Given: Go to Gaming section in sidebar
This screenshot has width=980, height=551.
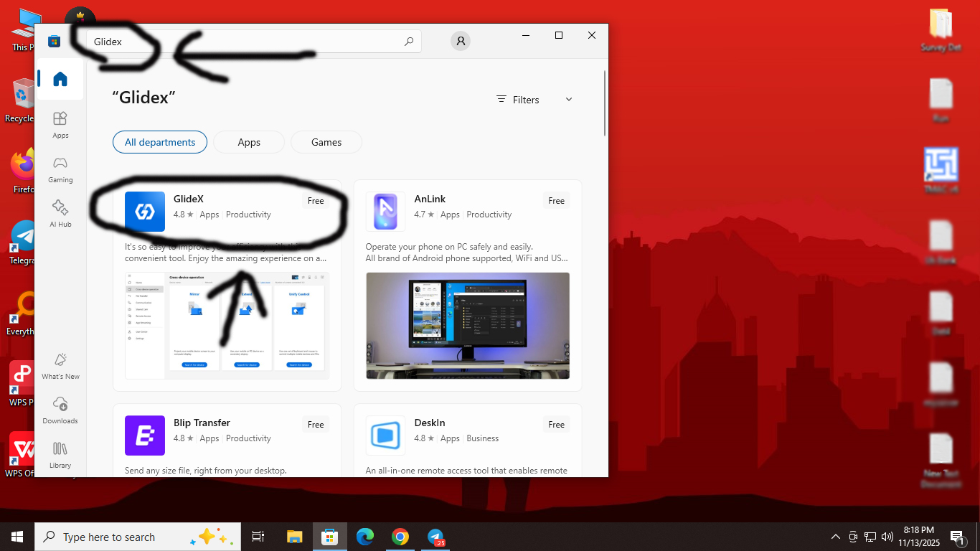Looking at the screenshot, I should 60,169.
